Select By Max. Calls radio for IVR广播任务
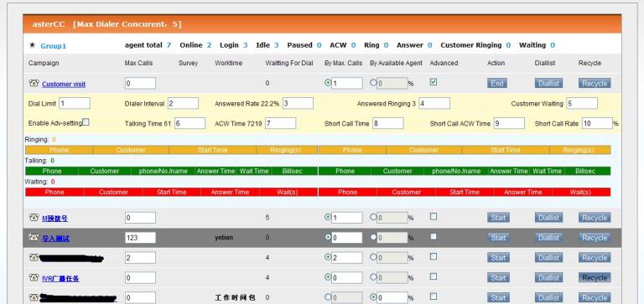This screenshot has width=644, height=304. tap(328, 277)
